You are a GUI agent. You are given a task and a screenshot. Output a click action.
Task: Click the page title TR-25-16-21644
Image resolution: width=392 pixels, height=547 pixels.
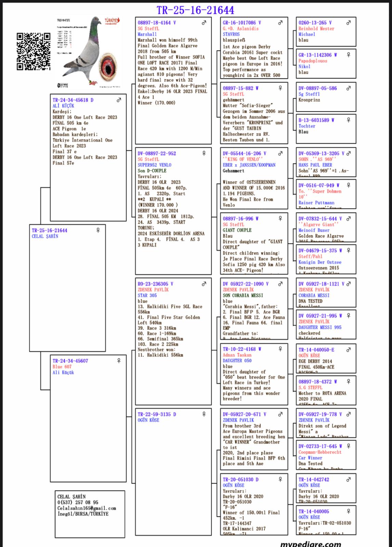195,10
